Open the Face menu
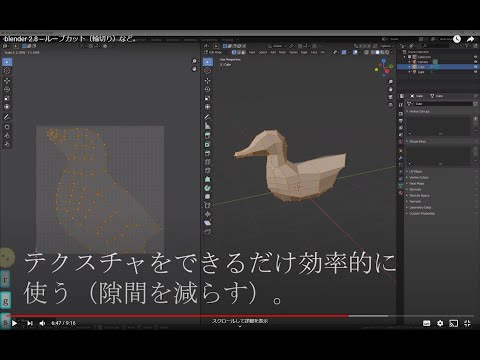 coord(314,52)
